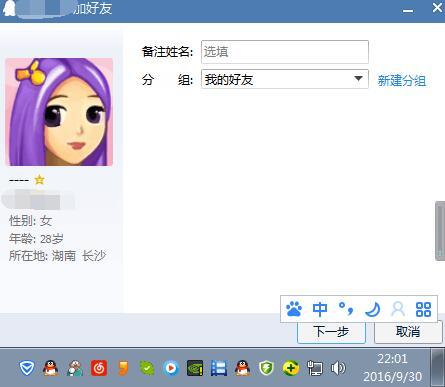Click the Baidu paw IME icon

[294, 309]
